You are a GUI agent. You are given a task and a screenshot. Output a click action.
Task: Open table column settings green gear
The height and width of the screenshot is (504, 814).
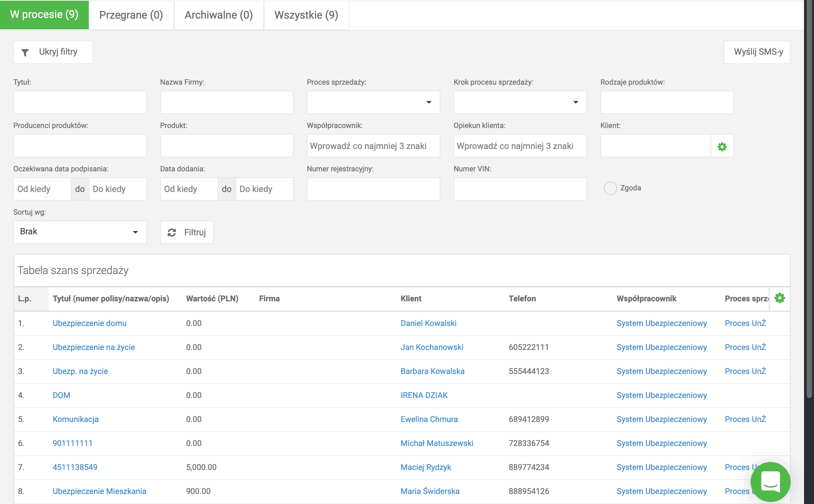(x=780, y=298)
